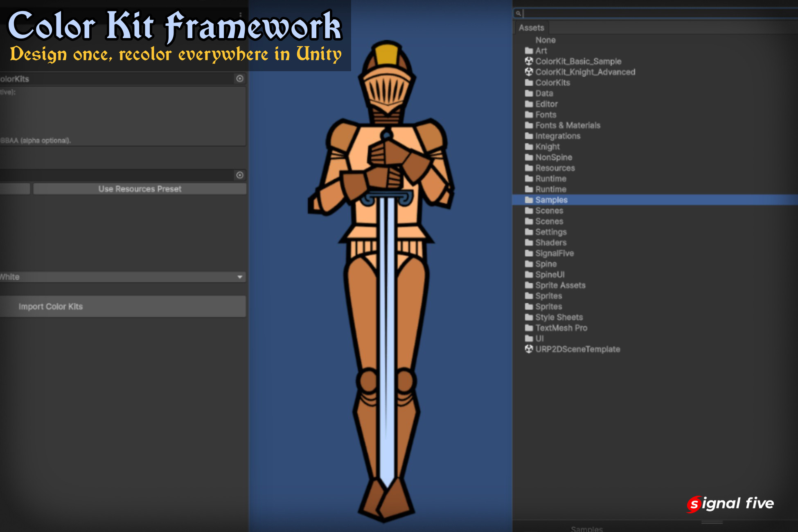Select None at the top of asset list
The width and height of the screenshot is (798, 532).
(x=545, y=40)
